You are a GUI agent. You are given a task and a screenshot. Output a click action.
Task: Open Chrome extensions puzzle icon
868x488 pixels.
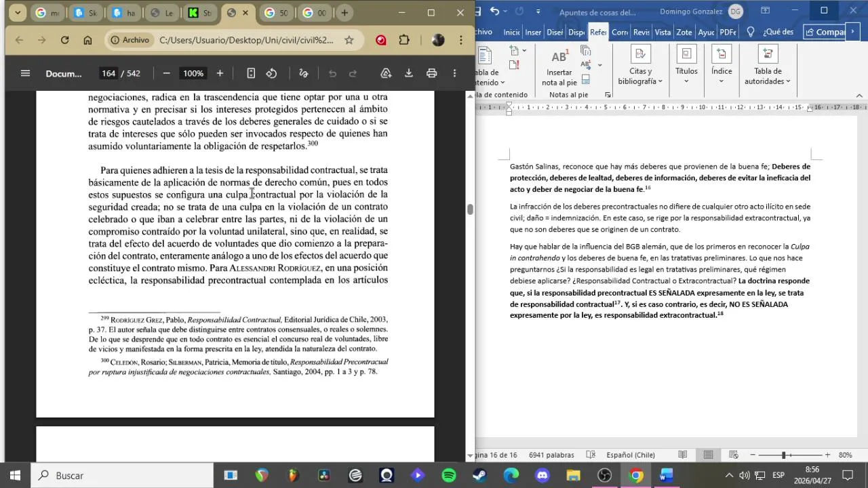pyautogui.click(x=404, y=40)
